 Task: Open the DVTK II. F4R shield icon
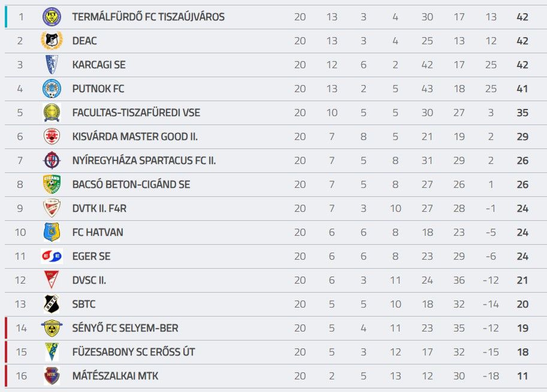52,208
